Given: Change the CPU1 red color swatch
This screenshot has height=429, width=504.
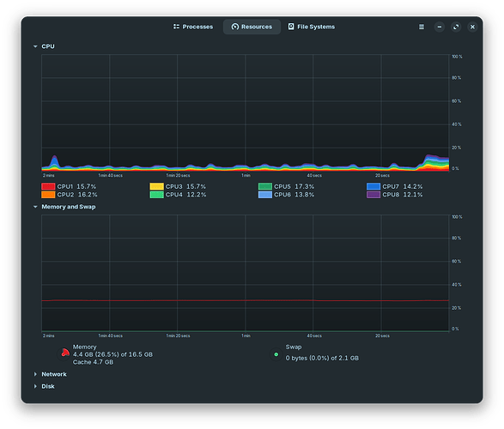Looking at the screenshot, I should (48, 186).
